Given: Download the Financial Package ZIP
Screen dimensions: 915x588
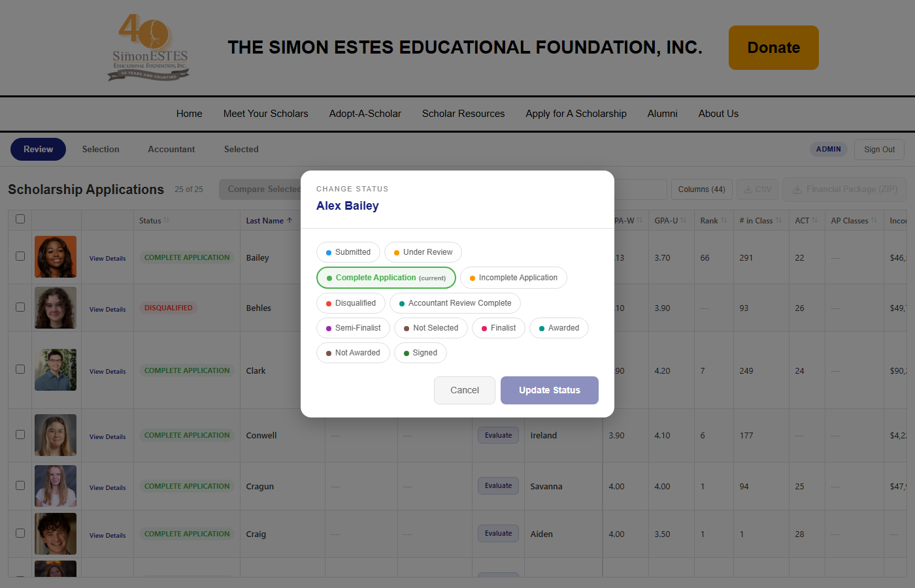Looking at the screenshot, I should (x=844, y=189).
